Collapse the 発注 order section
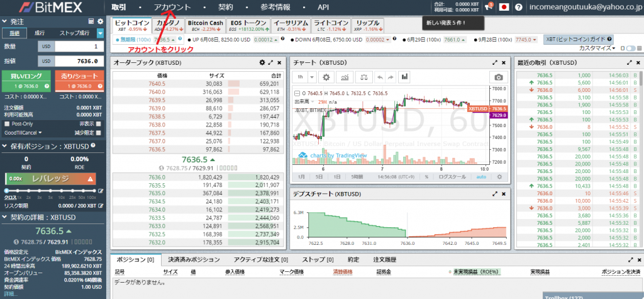 [4, 21]
